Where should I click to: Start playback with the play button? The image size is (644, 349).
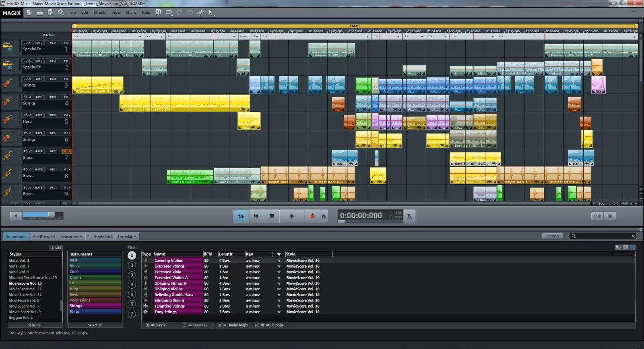tap(292, 216)
